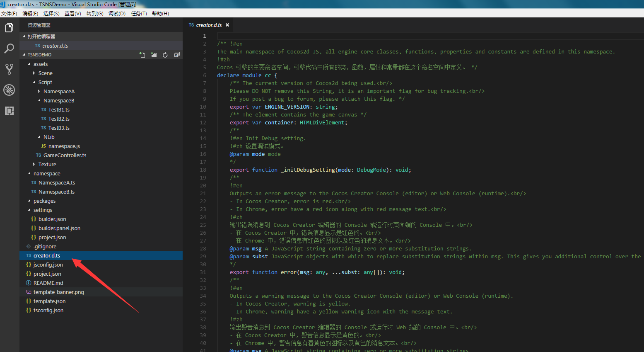
Task: Click the New Folder icon in explorer
Action: point(154,55)
